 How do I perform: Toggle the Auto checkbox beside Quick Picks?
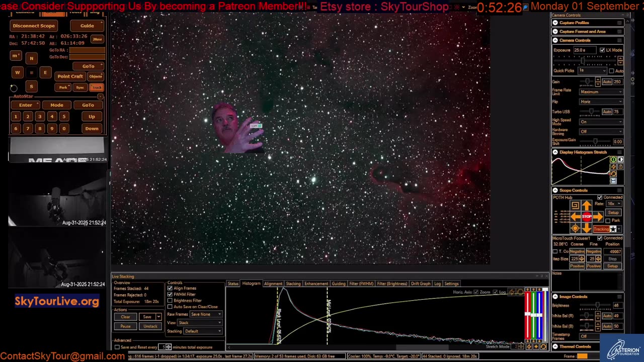(x=612, y=71)
